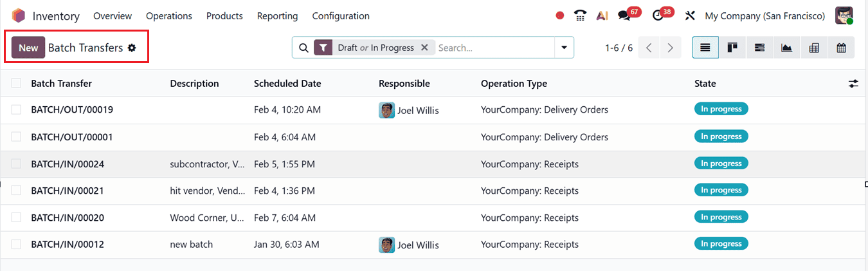Screen dimensions: 868x271
Task: Switch to pivot view
Action: pyautogui.click(x=814, y=48)
